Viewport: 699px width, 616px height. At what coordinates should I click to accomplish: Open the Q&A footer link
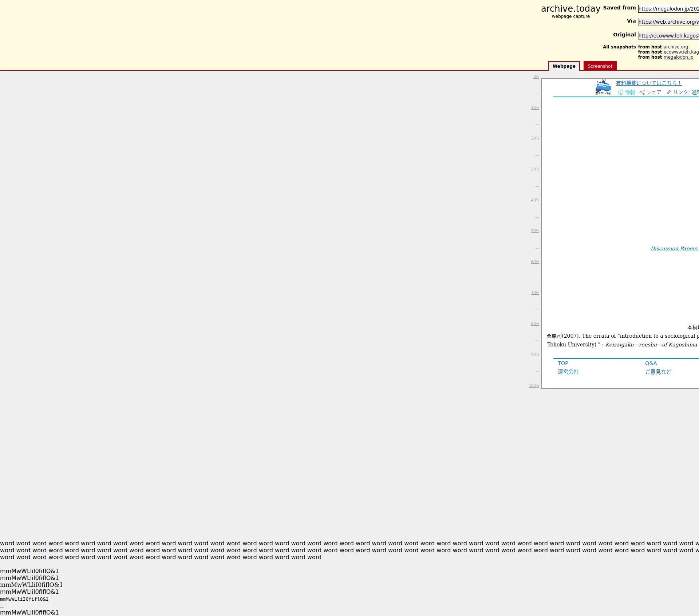pyautogui.click(x=651, y=363)
